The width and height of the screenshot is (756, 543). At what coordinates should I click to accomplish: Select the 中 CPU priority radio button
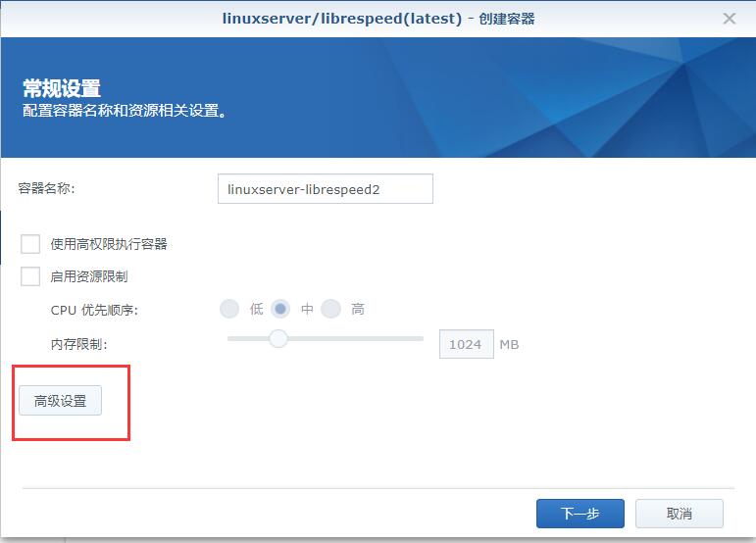coord(280,309)
